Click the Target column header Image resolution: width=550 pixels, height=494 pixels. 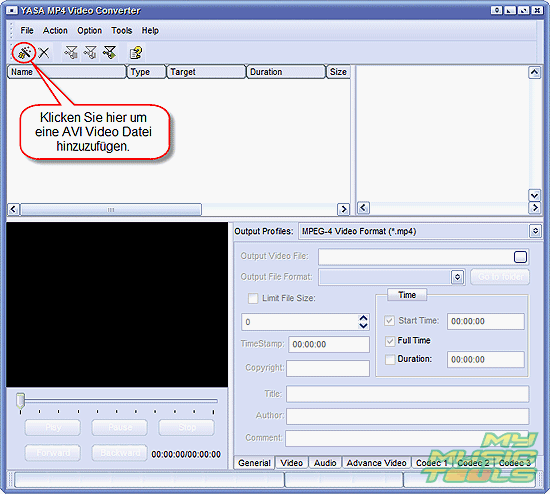(x=206, y=72)
